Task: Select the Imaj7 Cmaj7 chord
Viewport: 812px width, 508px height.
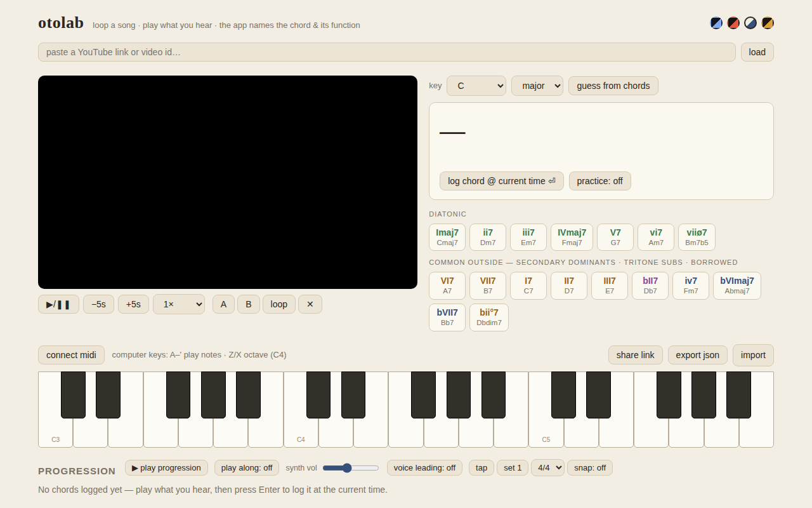Action: tap(447, 237)
